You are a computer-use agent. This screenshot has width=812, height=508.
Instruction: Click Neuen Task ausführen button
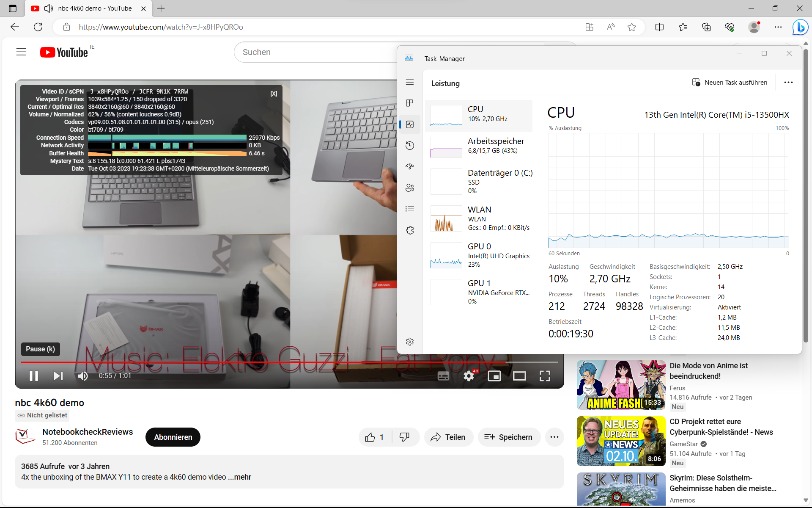click(730, 83)
